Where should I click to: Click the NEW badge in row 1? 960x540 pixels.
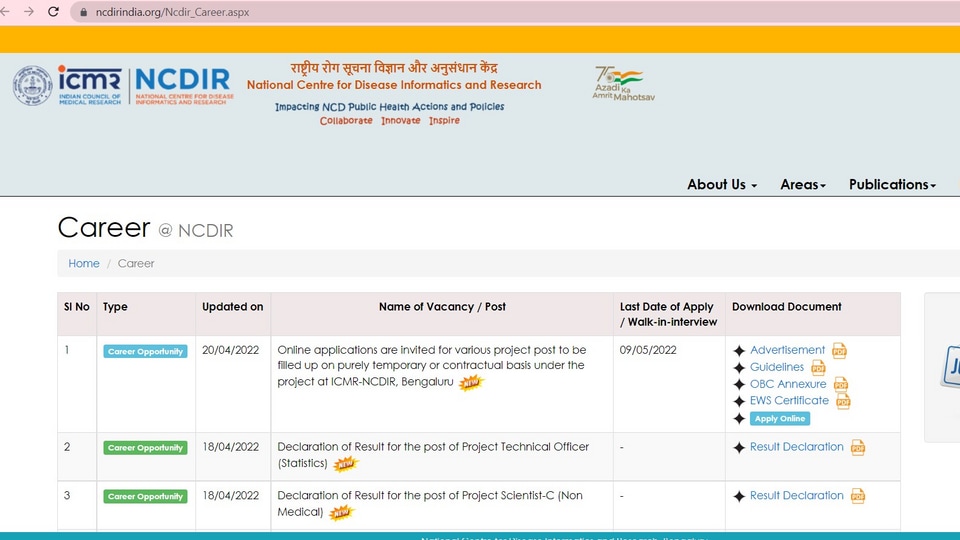(471, 383)
